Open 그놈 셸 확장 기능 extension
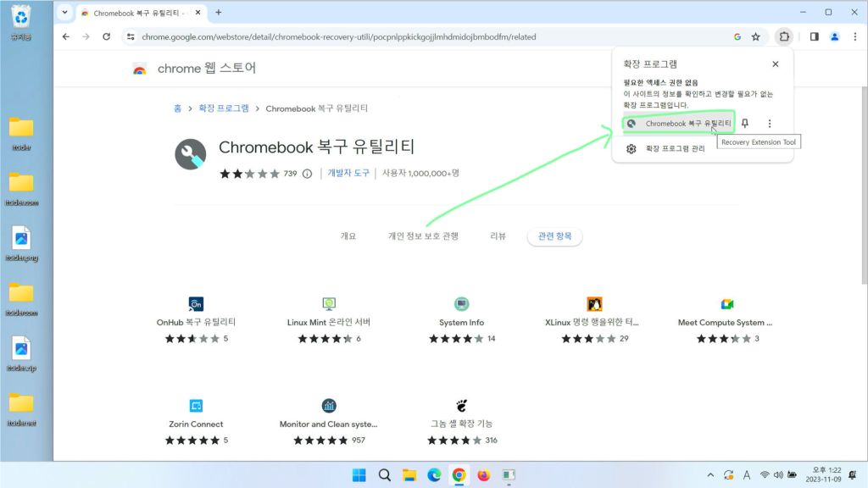Screen dimensions: 868x488 pyautogui.click(x=462, y=423)
